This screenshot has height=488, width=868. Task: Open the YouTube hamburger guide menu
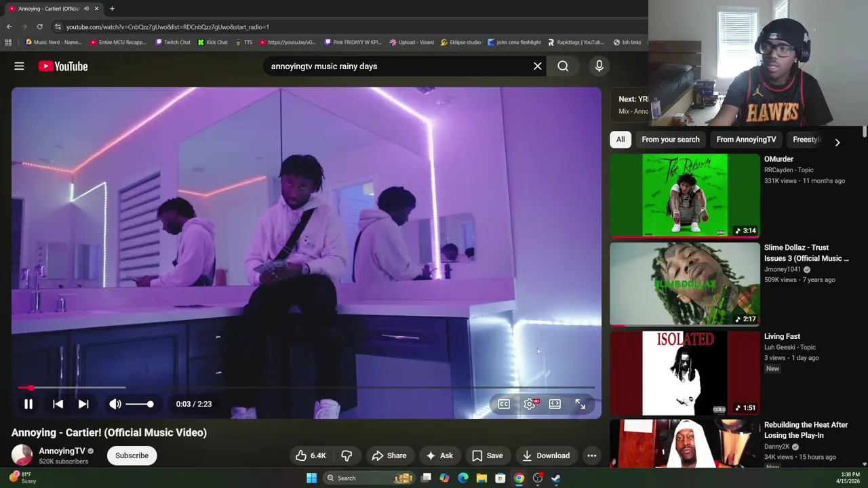[19, 66]
